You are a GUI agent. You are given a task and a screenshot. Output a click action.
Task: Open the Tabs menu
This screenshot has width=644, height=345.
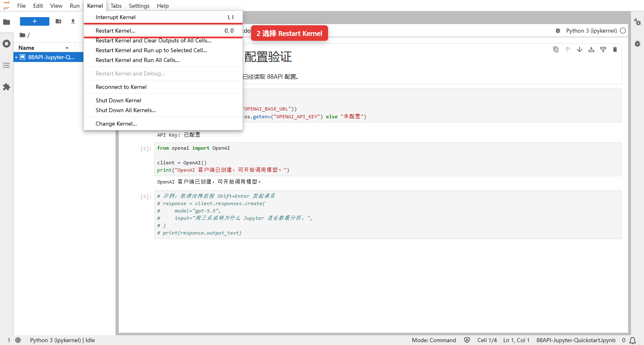coord(116,6)
